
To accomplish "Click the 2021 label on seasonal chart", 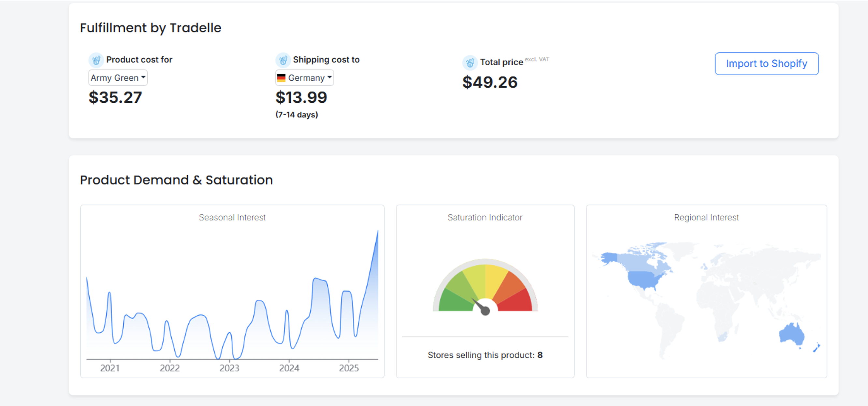I will click(110, 368).
